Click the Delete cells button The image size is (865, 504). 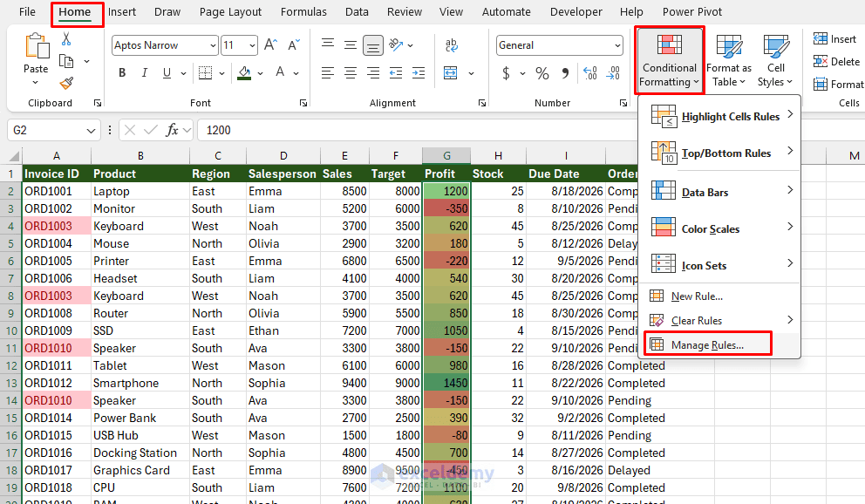click(836, 61)
